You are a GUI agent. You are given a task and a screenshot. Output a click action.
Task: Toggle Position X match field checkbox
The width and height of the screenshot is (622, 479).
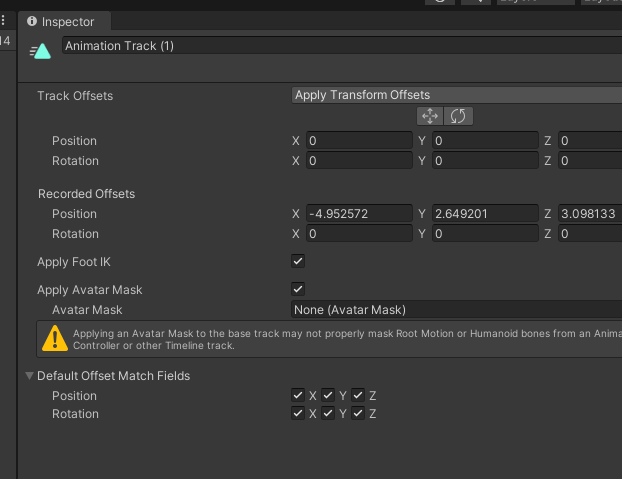pyautogui.click(x=298, y=395)
